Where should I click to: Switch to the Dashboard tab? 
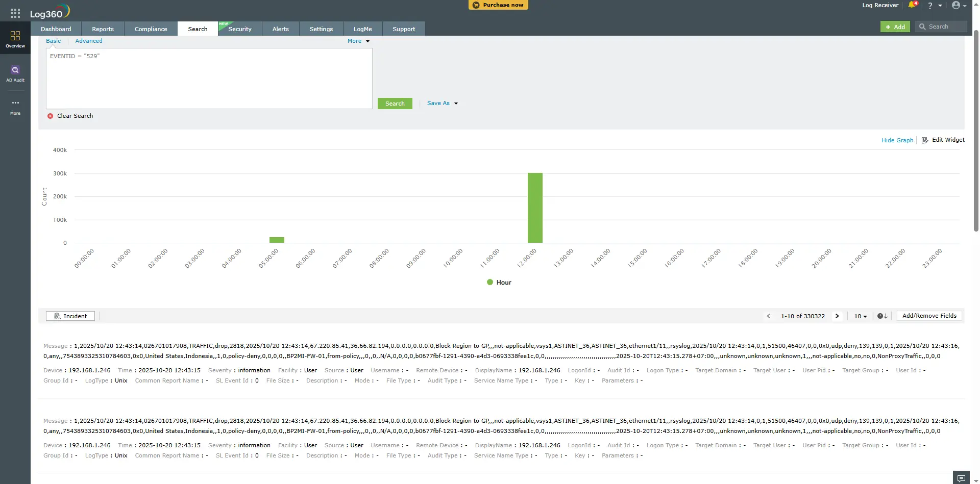pos(56,29)
